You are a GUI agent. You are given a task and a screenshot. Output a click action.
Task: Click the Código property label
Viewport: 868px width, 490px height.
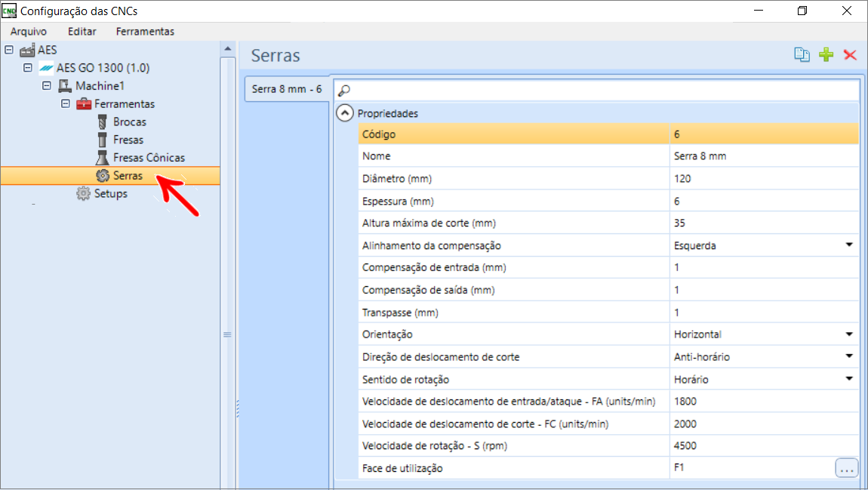click(x=379, y=134)
